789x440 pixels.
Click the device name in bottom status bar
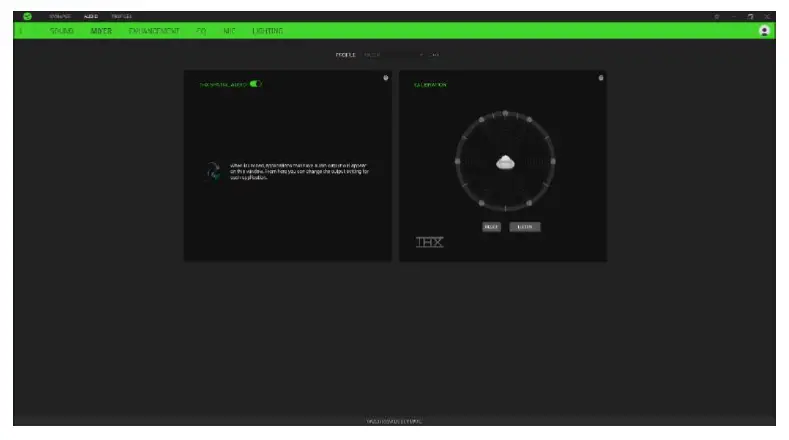coord(394,421)
